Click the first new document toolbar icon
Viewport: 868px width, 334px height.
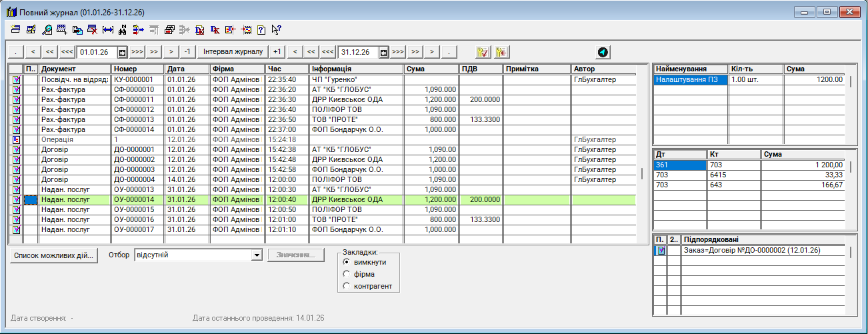point(15,29)
